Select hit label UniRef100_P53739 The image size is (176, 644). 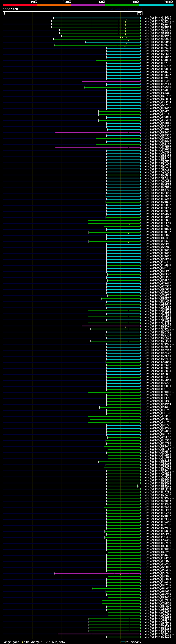[158, 631]
